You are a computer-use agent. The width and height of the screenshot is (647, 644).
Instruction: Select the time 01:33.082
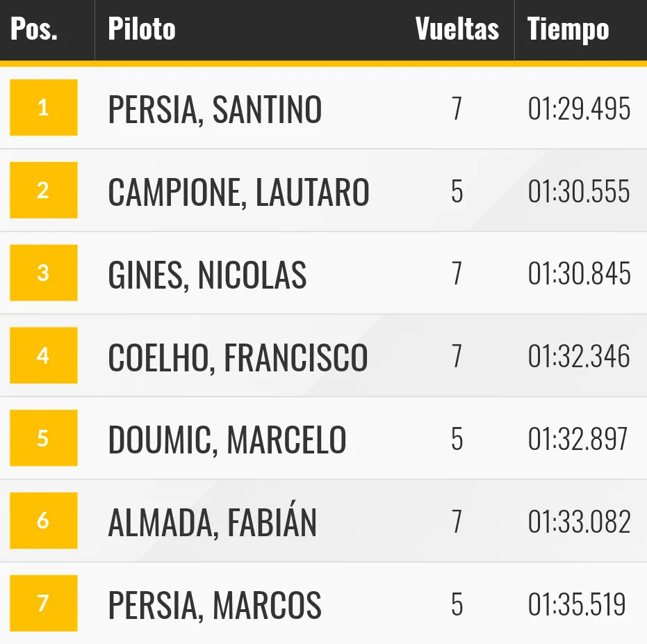tap(579, 522)
